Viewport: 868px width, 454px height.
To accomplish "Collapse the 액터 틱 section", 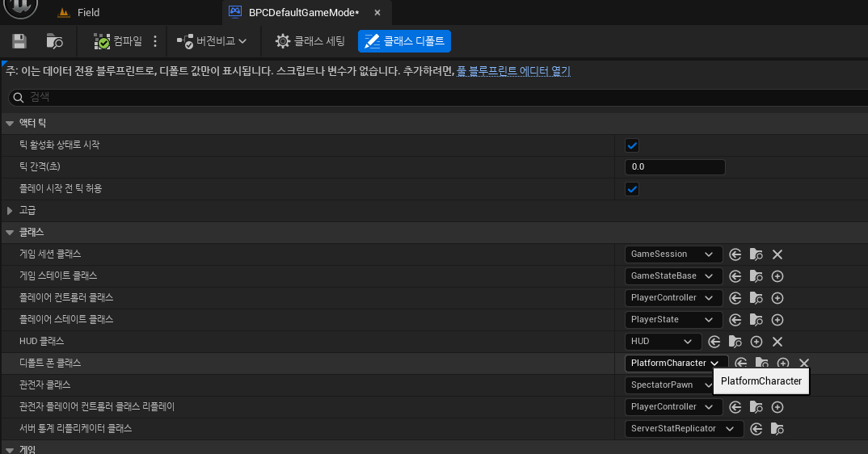I will 10,123.
